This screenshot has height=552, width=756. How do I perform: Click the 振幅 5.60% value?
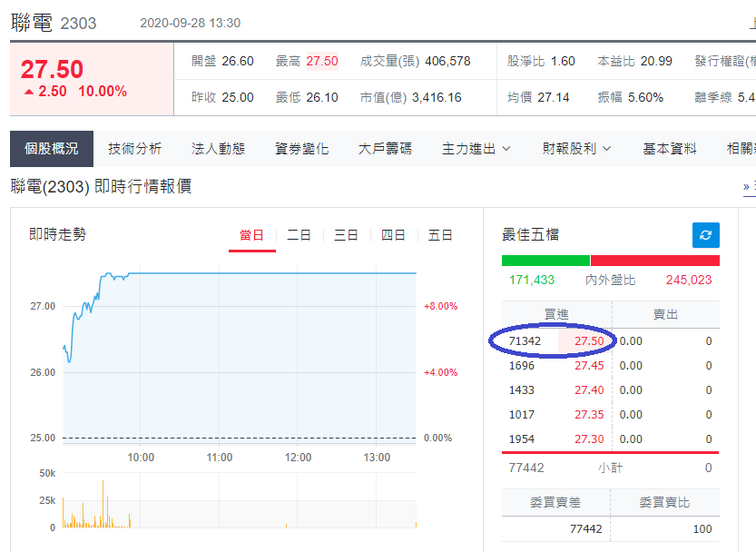tap(645, 97)
